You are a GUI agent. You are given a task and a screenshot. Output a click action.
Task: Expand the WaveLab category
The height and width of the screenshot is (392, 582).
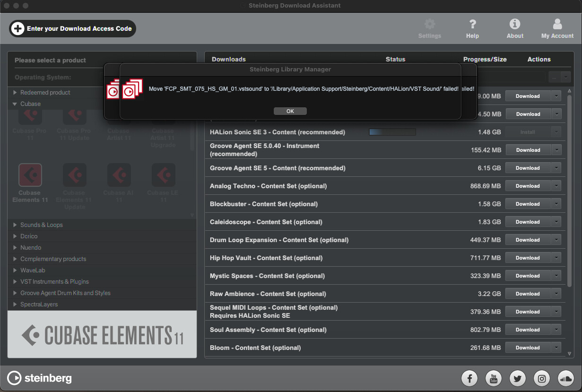click(16, 270)
